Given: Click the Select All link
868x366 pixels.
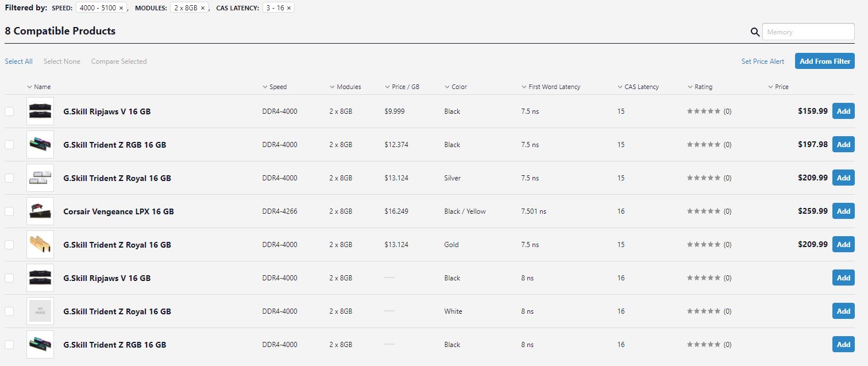Looking at the screenshot, I should (x=19, y=61).
